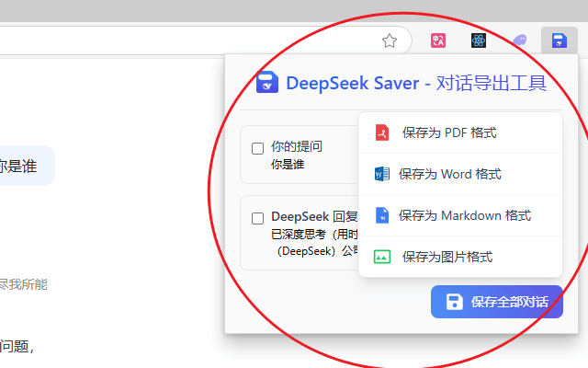588x368 pixels.
Task: Click the DeepSeek Saver logo in popup header
Action: (x=266, y=83)
